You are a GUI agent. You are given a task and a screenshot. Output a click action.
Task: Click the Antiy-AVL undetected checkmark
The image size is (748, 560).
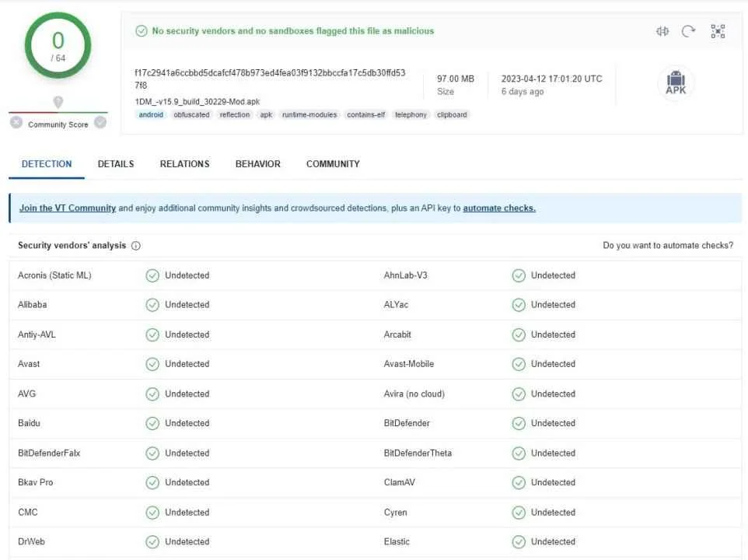pyautogui.click(x=152, y=335)
